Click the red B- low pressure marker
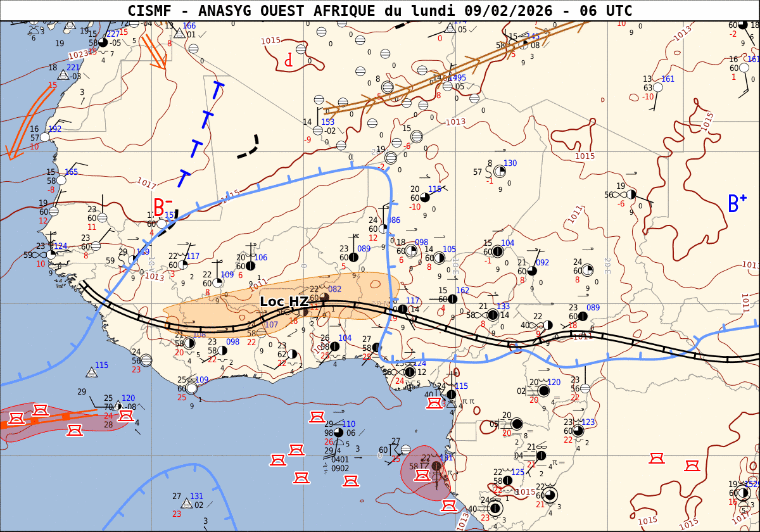 pos(163,207)
